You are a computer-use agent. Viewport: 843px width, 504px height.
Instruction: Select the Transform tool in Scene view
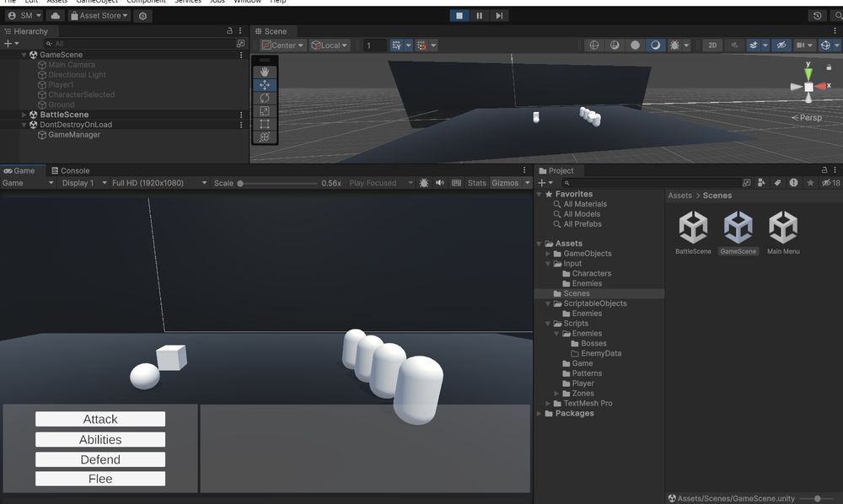tap(265, 137)
